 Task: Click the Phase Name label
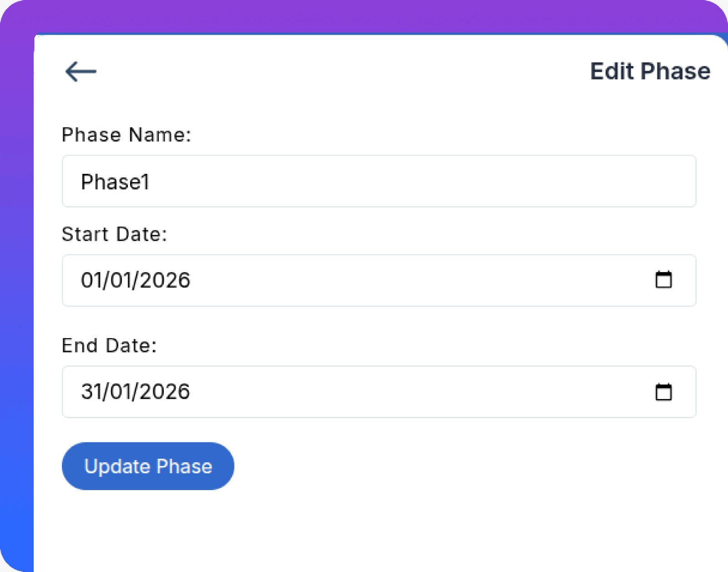click(x=126, y=135)
